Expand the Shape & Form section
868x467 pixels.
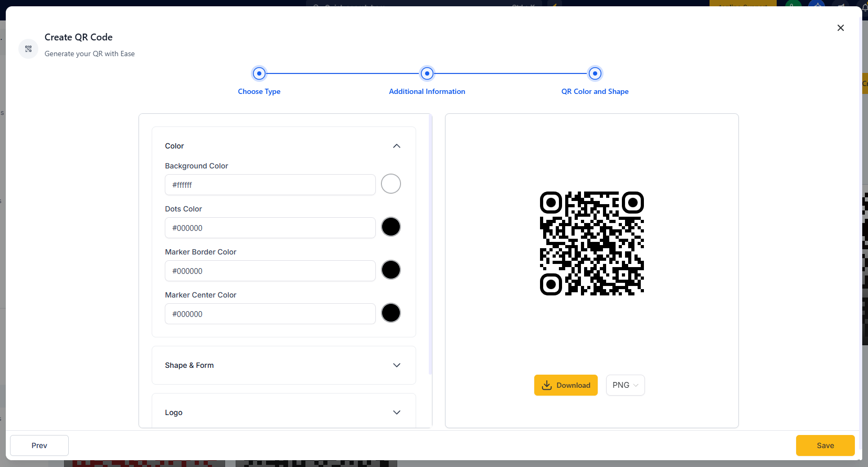click(397, 365)
